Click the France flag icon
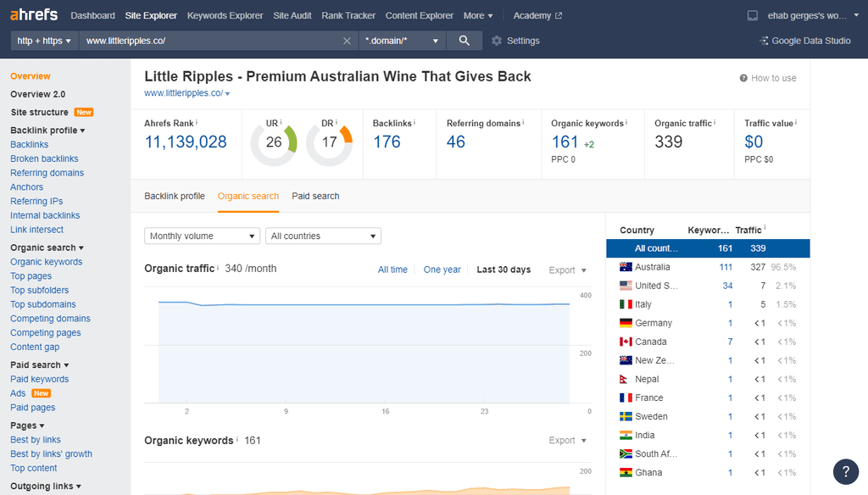 pyautogui.click(x=626, y=398)
